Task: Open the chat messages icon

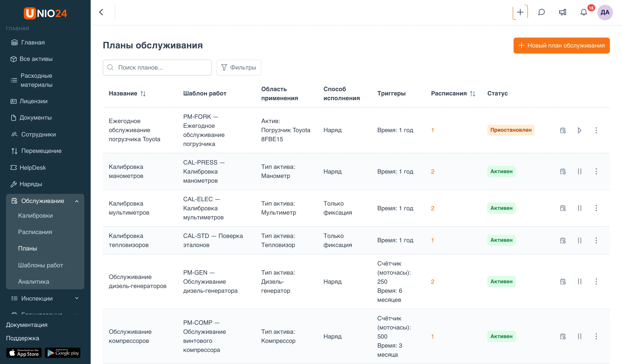Action: pyautogui.click(x=541, y=12)
